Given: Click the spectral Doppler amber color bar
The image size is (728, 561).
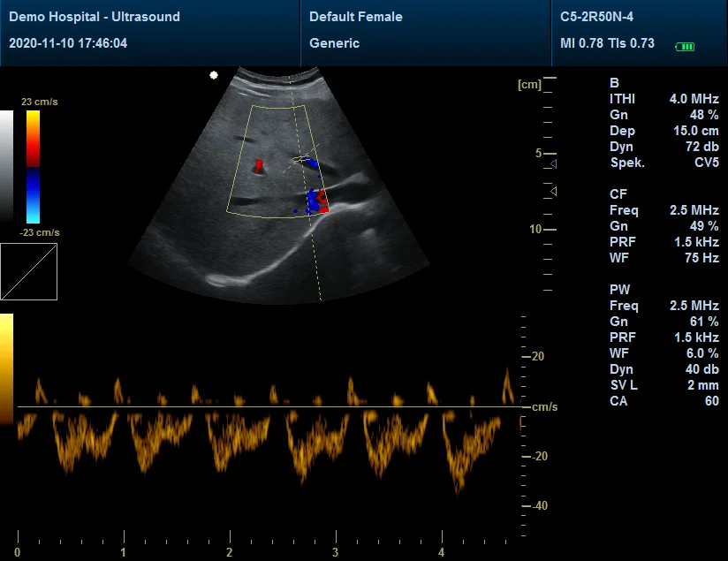Looking at the screenshot, I should pos(6,368).
